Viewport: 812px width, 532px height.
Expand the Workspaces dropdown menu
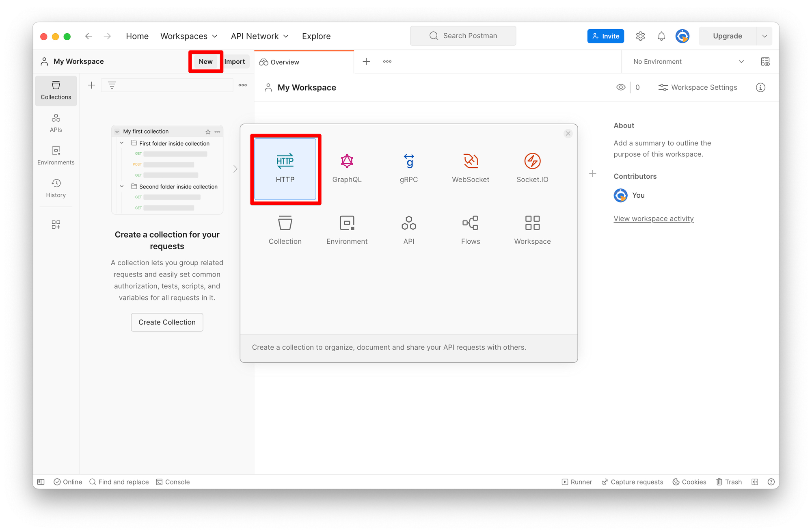click(189, 36)
